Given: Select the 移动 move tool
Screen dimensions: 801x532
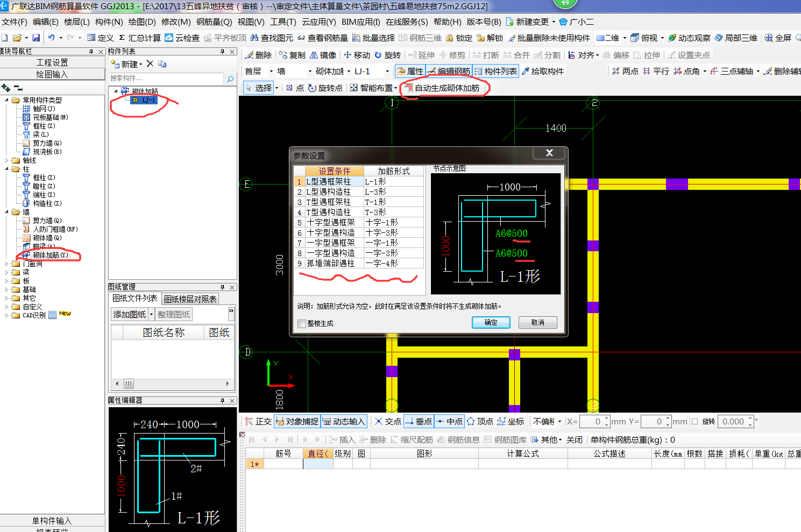Looking at the screenshot, I should pyautogui.click(x=357, y=55).
